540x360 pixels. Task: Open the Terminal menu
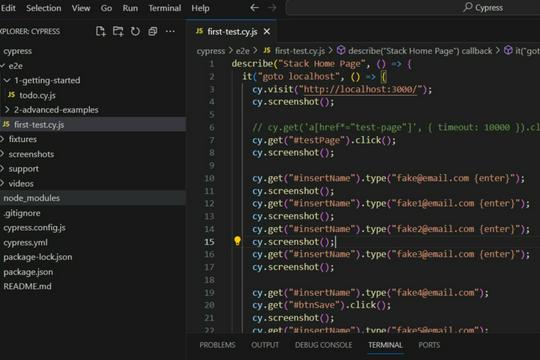(165, 8)
